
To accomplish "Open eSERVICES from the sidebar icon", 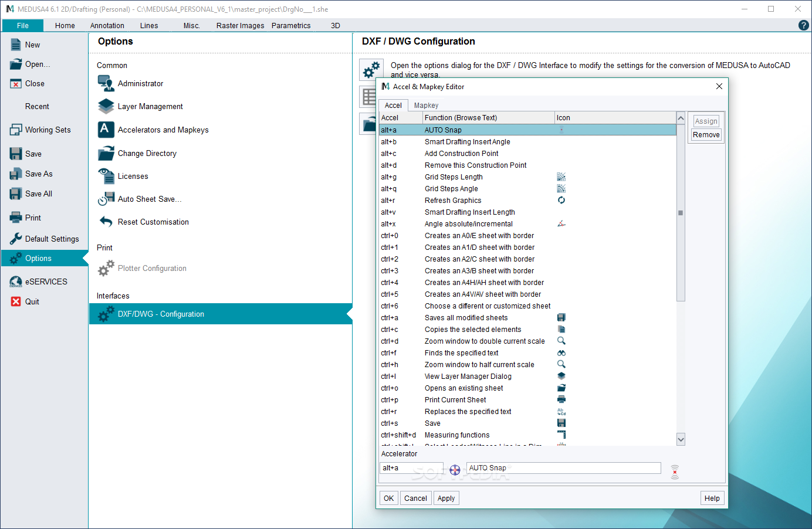I will point(16,282).
